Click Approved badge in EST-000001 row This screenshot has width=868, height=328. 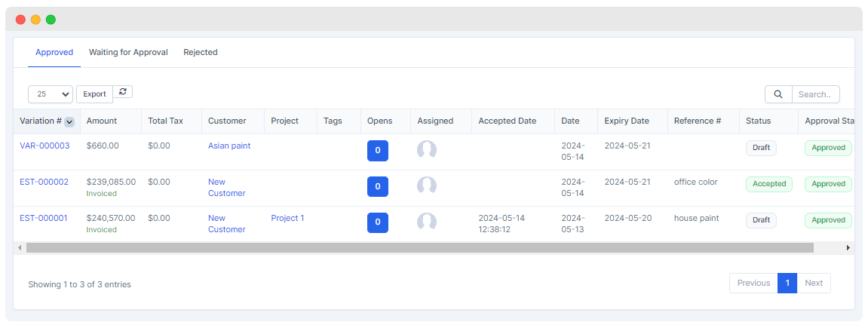[x=828, y=219]
